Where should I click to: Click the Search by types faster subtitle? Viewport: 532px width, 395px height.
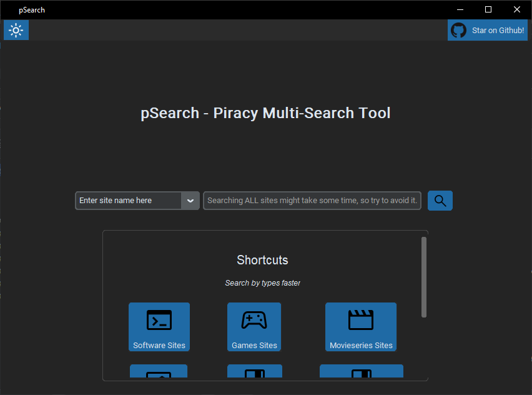point(263,283)
